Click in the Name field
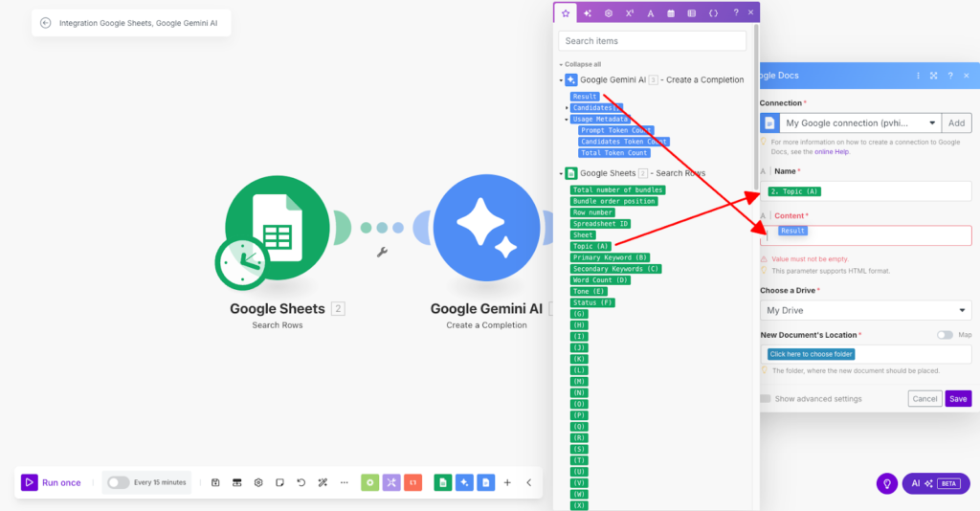Viewport: 980px width, 511px height. click(865, 191)
